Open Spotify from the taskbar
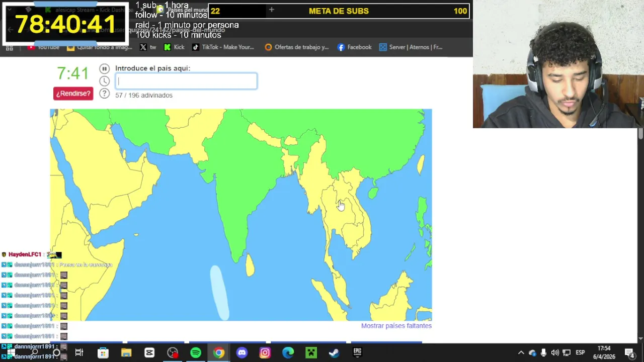 click(x=196, y=353)
